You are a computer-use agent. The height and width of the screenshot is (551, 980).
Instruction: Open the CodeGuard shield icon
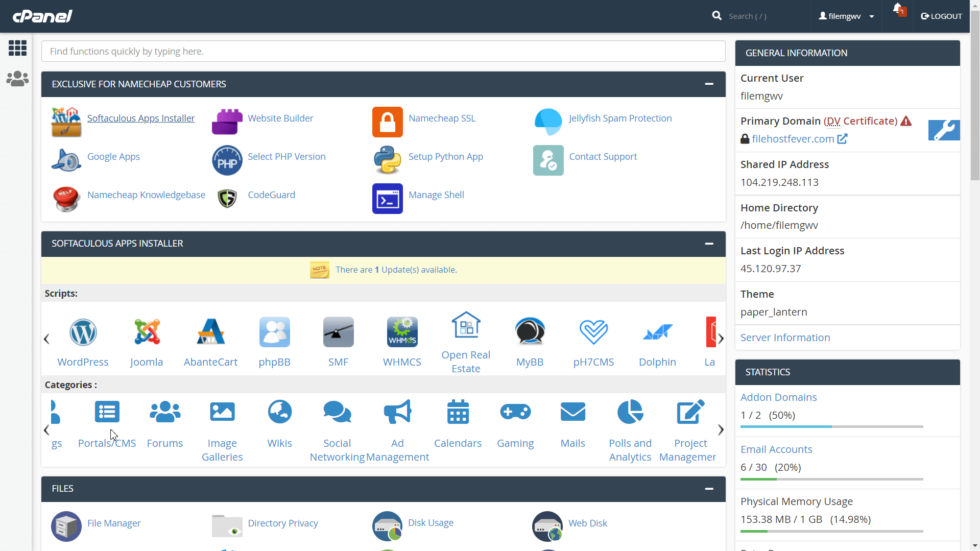tap(227, 199)
